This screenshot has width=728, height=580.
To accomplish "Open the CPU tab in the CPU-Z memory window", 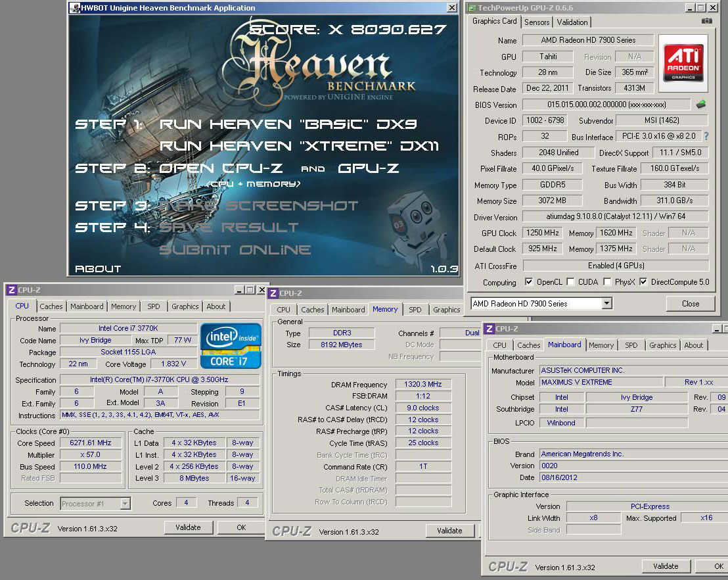I will 283,310.
